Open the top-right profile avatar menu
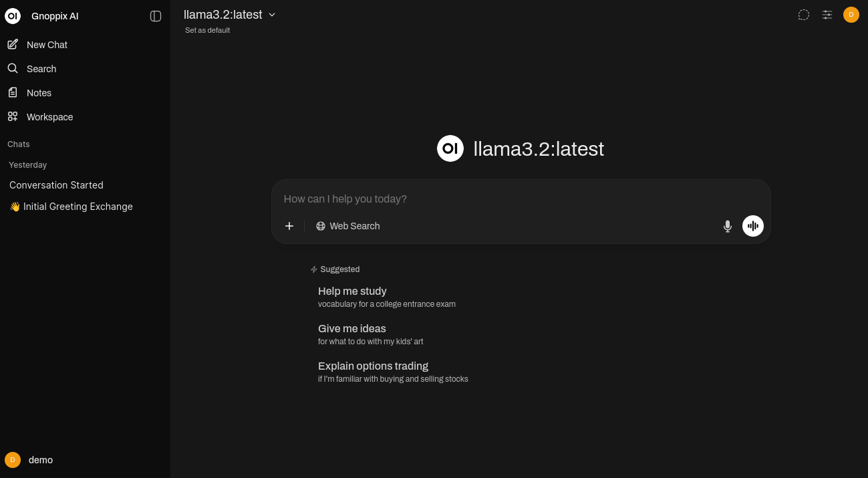 pyautogui.click(x=851, y=15)
